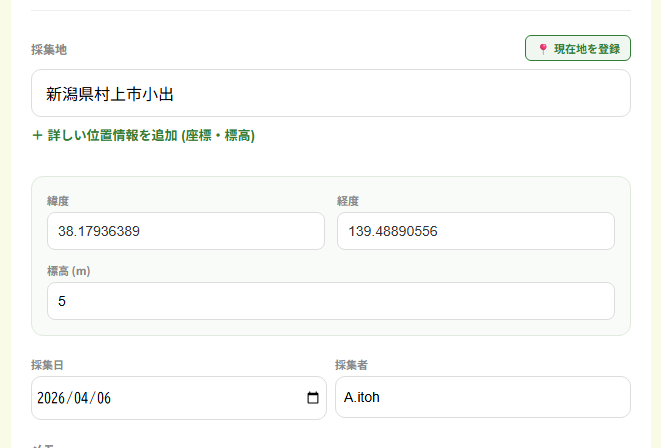Click the 採集者 label
Screen dimensions: 661x448
[x=352, y=365]
